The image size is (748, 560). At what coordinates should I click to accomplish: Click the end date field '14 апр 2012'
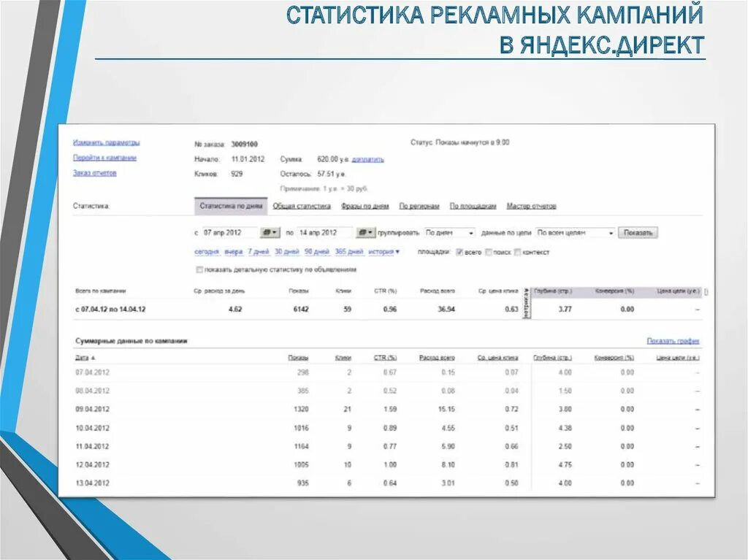pos(326,233)
